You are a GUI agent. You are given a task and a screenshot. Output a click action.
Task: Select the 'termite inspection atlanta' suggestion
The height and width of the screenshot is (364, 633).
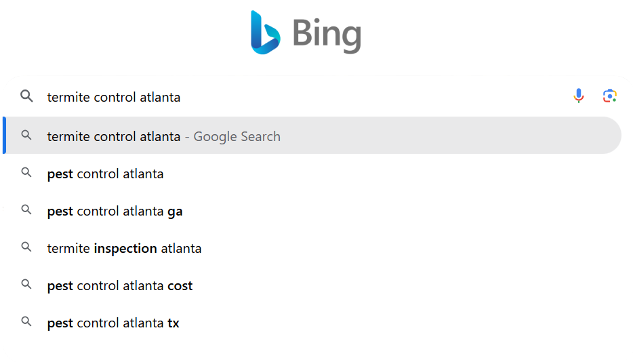pyautogui.click(x=124, y=248)
